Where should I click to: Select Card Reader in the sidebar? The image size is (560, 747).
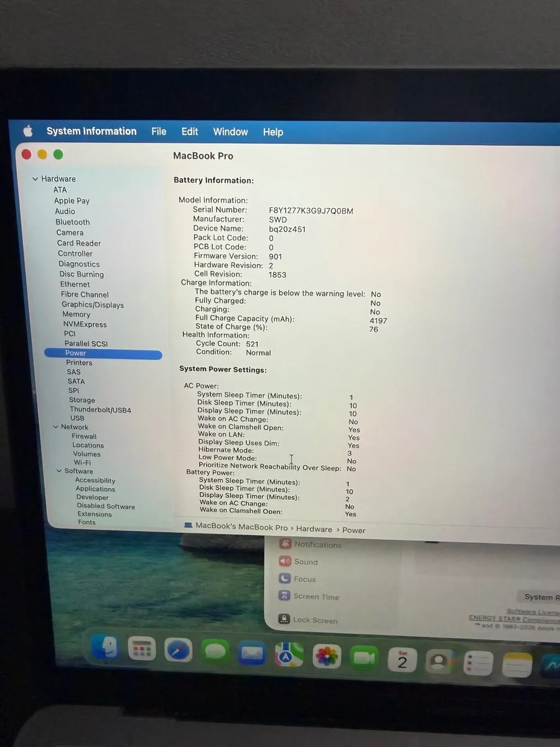pyautogui.click(x=79, y=243)
